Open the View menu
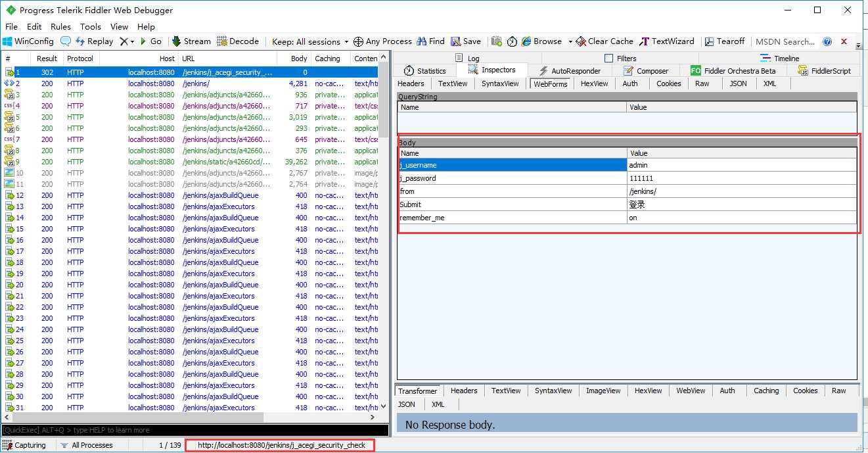 click(120, 27)
